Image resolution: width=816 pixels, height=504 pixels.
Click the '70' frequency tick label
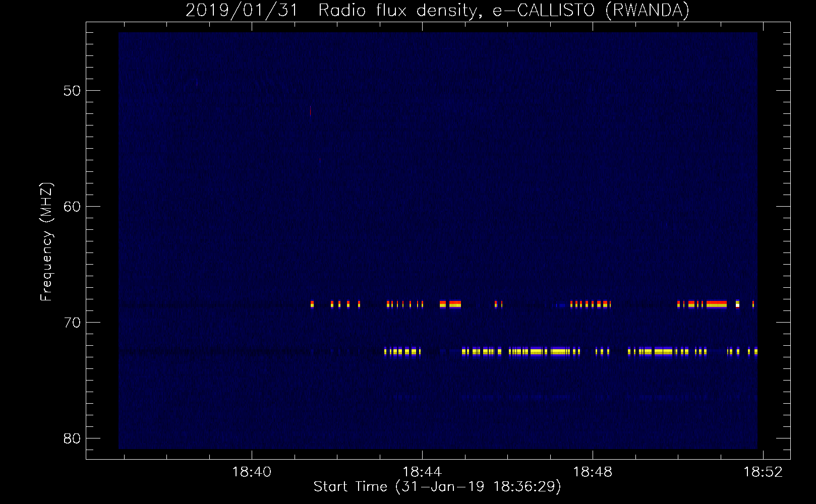[x=72, y=323]
